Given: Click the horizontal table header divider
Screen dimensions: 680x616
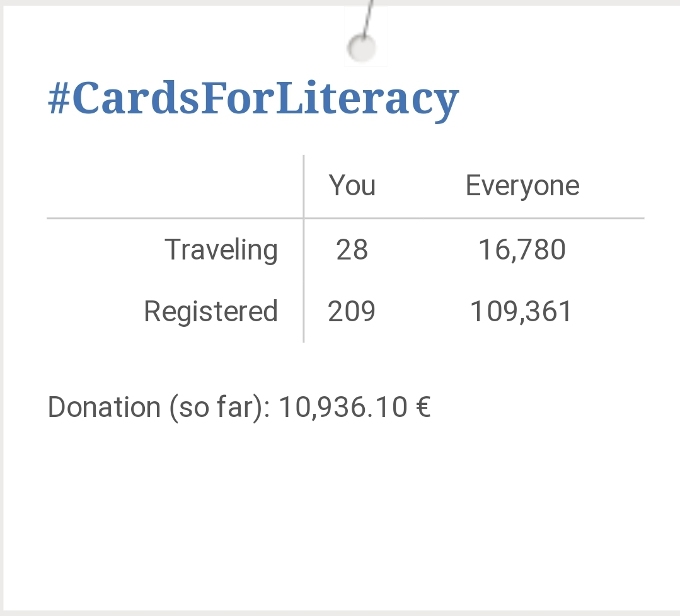Looking at the screenshot, I should (x=345, y=219).
